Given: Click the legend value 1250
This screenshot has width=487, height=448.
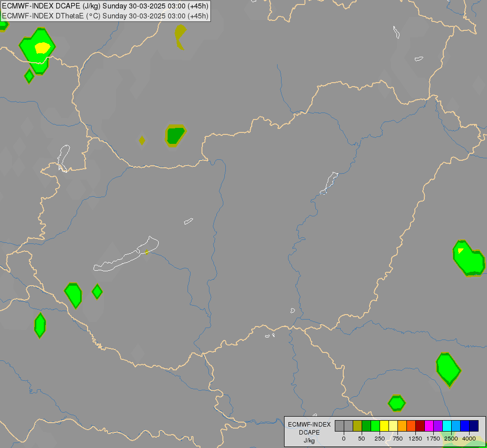Looking at the screenshot, I should tap(415, 439).
